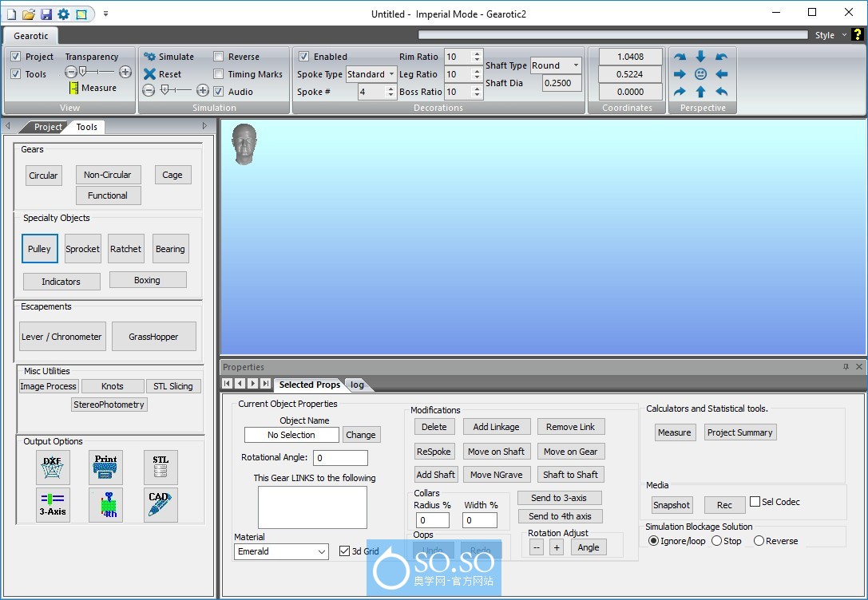Click the Pulley specialty object button
The height and width of the screenshot is (600, 868).
[x=39, y=249]
